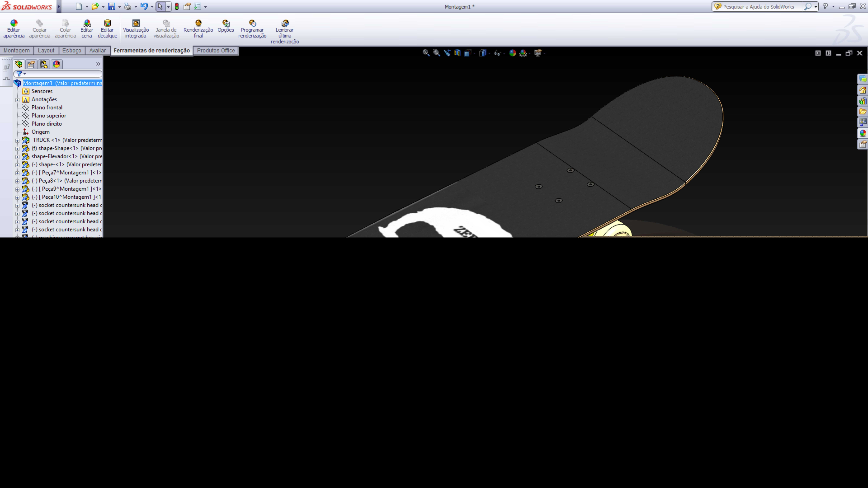Switch to the Avaliar tab
Image resolution: width=868 pixels, height=488 pixels.
(98, 51)
